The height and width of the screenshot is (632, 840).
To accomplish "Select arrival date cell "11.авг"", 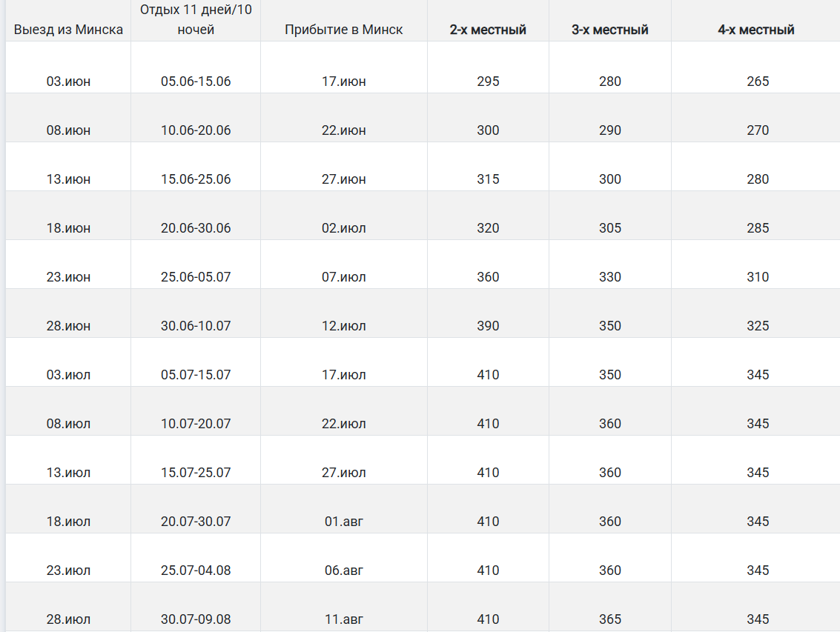I will coord(344,619).
